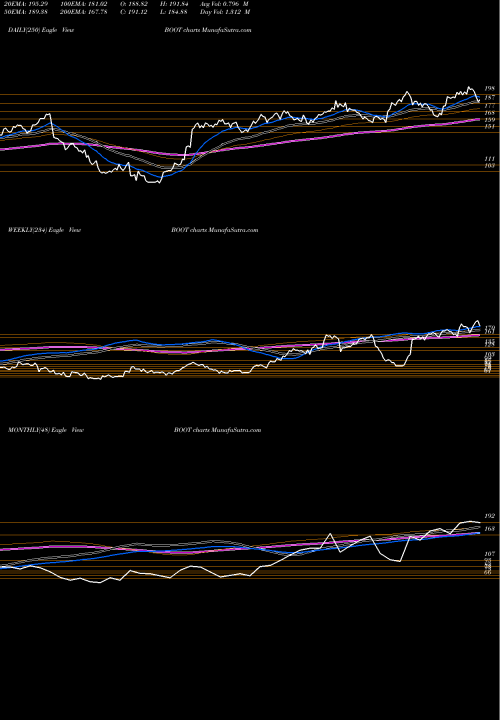Image resolution: width=500 pixels, height=720 pixels.
Task: Open BOOT charts MunafaSutra.com on weekly chart
Action: (x=214, y=230)
